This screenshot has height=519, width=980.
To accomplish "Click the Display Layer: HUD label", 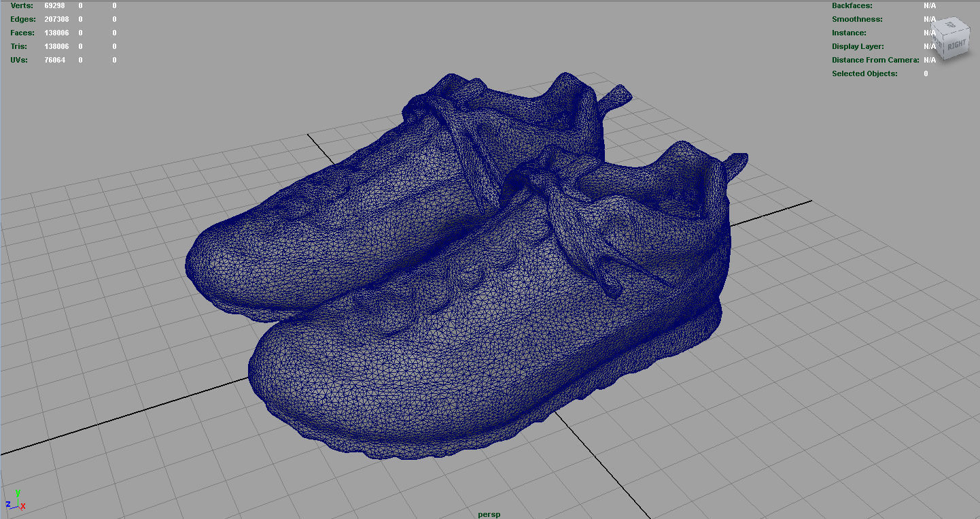I will tap(858, 46).
